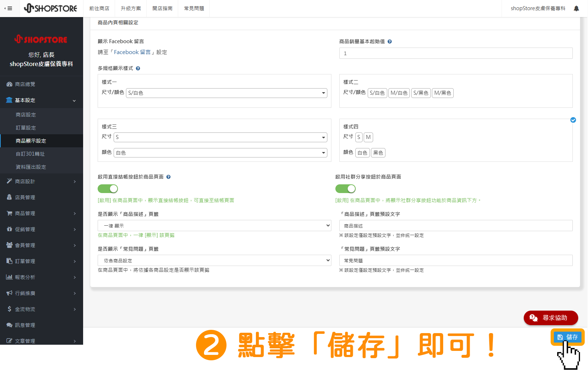Image resolution: width=588 pixels, height=381 pixels.
Task: Open the 尺寸/顏色 dropdown under 樣式一
Action: pyautogui.click(x=226, y=93)
